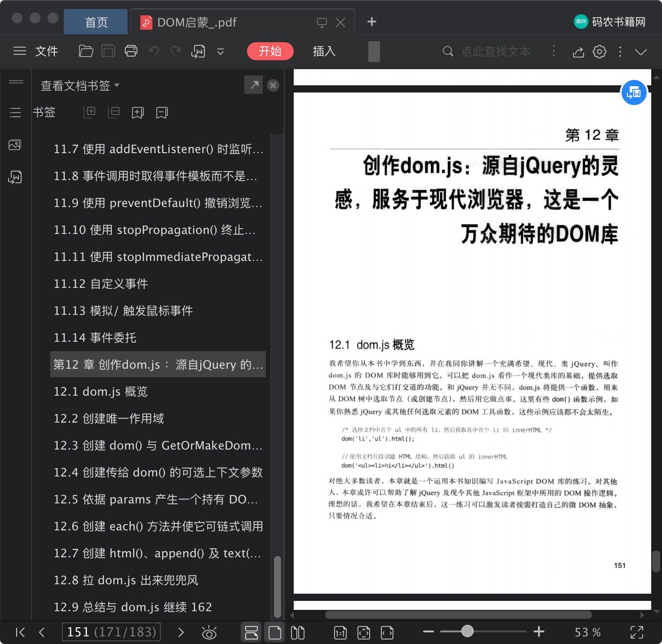Toggle continuous scrolling view mode
This screenshot has height=644, width=662.
click(x=252, y=632)
